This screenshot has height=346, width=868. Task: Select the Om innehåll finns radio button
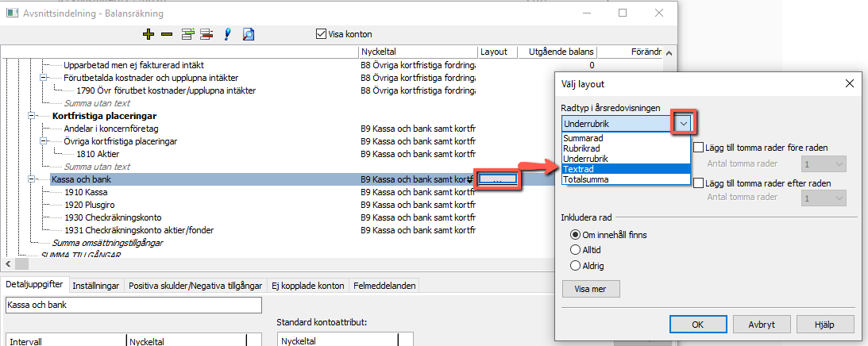(575, 235)
